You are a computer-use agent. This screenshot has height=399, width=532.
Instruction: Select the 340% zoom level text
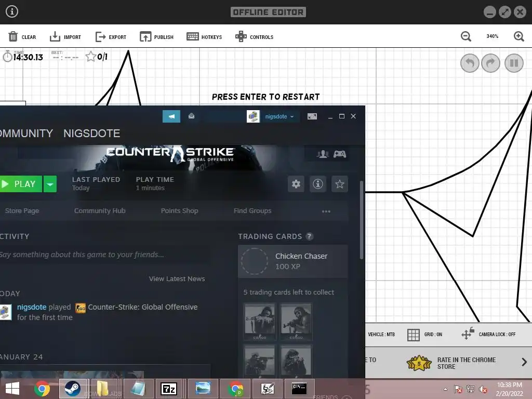tap(493, 36)
